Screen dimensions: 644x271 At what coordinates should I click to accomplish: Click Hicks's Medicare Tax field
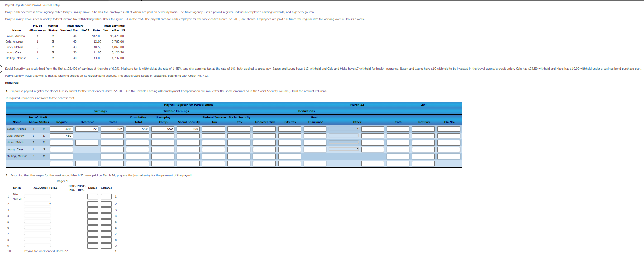coord(264,143)
